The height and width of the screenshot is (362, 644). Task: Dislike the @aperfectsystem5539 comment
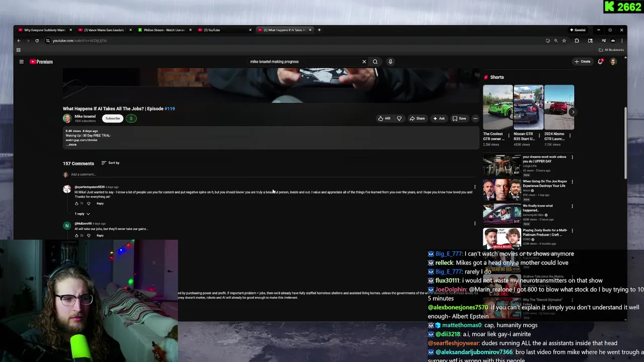click(89, 204)
